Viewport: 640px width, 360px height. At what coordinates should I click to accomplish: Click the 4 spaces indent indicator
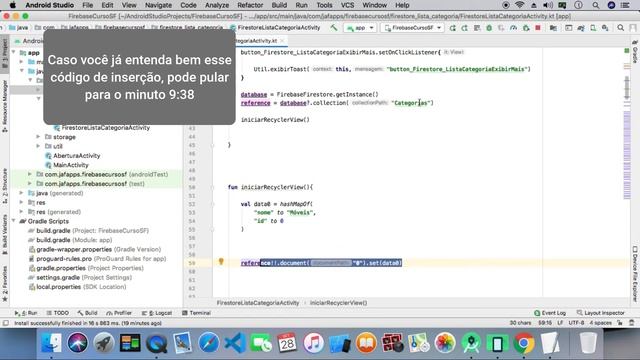point(600,323)
